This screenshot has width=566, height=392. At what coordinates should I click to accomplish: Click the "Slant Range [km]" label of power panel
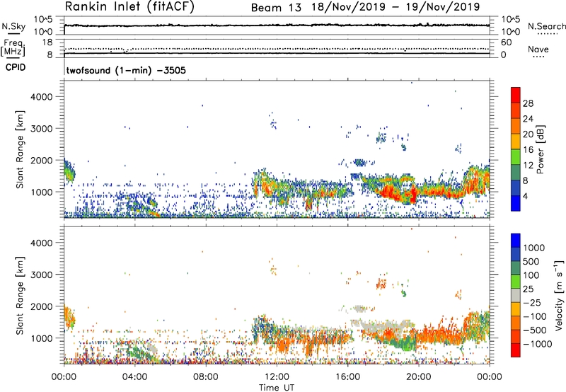click(20, 149)
